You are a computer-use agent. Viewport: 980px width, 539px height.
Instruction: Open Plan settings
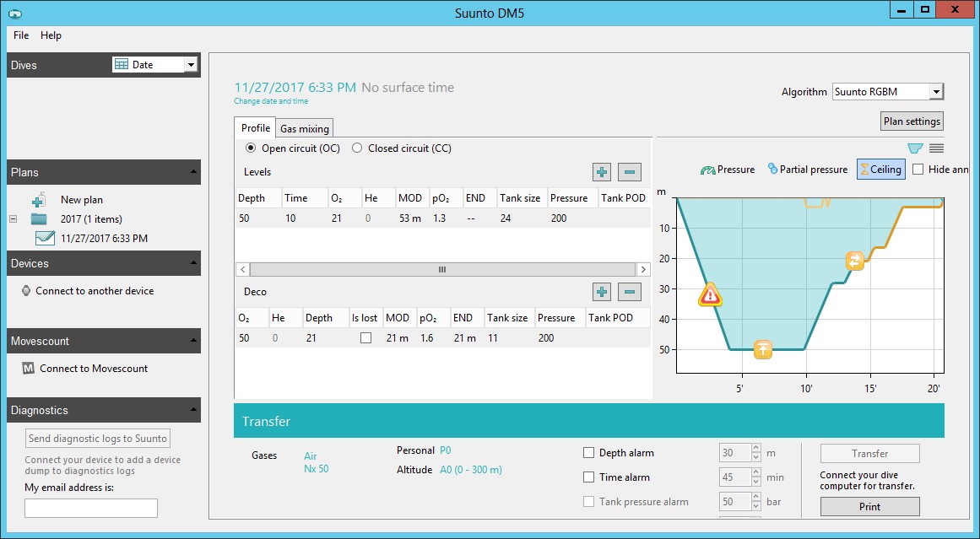912,121
